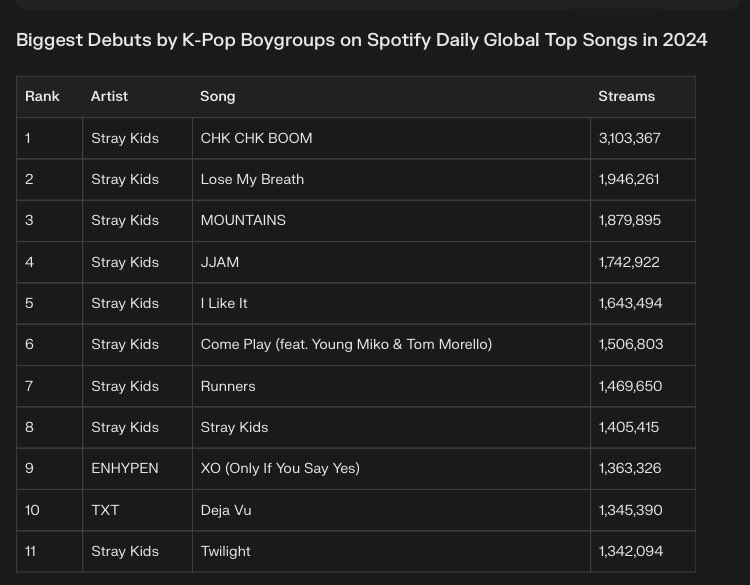
Task: Click the 1,363,326 streams cell
Action: (x=643, y=469)
